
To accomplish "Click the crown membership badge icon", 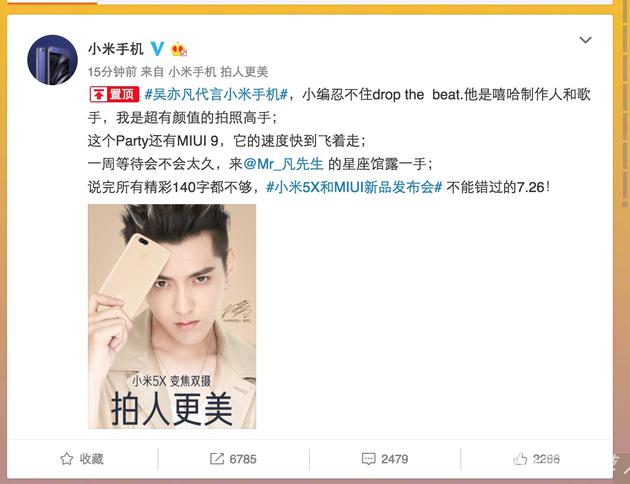I will pos(179,49).
